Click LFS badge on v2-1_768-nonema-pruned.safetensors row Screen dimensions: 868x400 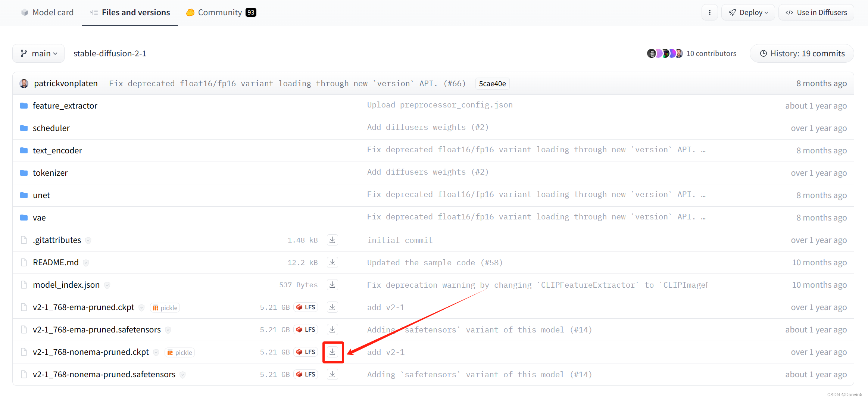(x=306, y=374)
